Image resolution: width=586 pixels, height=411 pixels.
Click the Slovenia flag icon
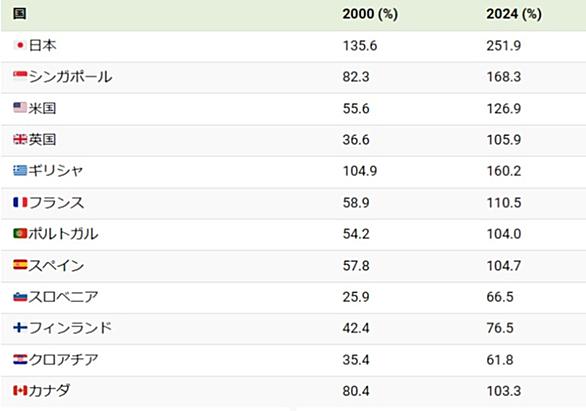[x=20, y=297]
